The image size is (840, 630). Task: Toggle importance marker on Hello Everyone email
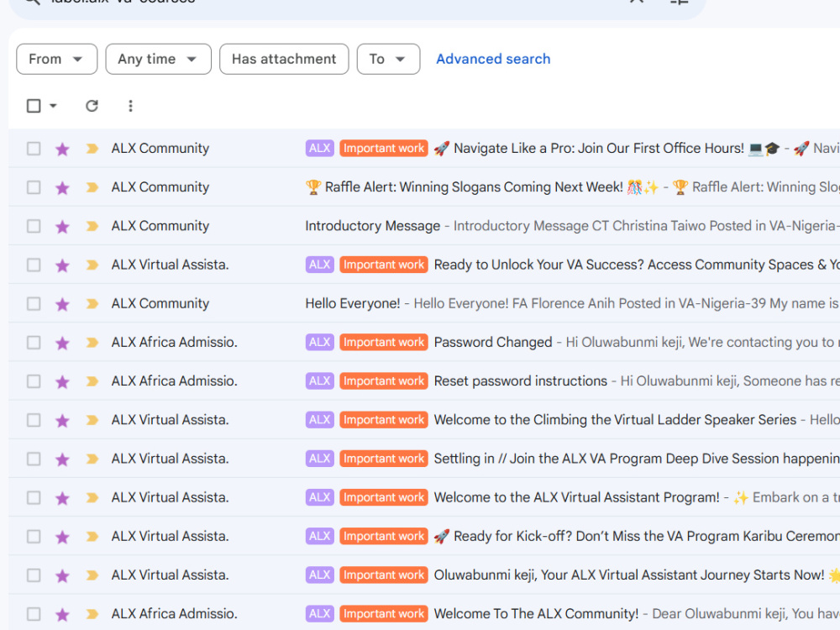[x=92, y=304]
